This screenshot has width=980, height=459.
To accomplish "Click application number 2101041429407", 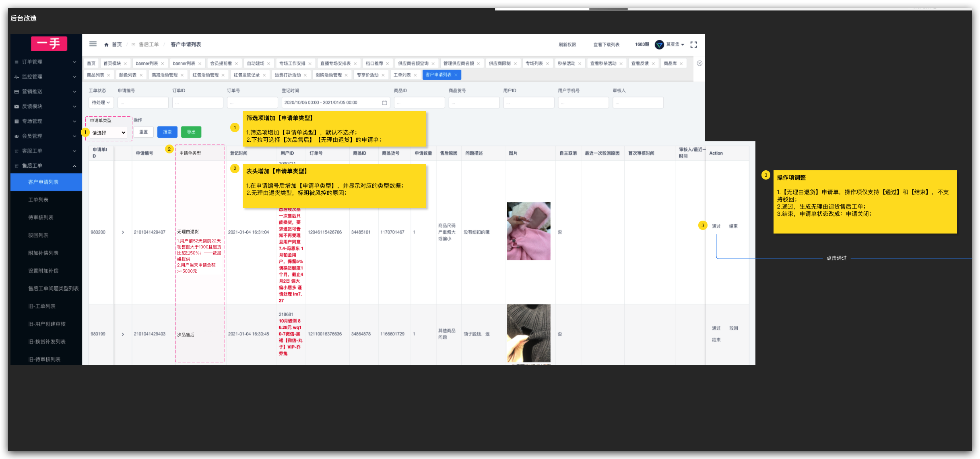I will point(149,232).
